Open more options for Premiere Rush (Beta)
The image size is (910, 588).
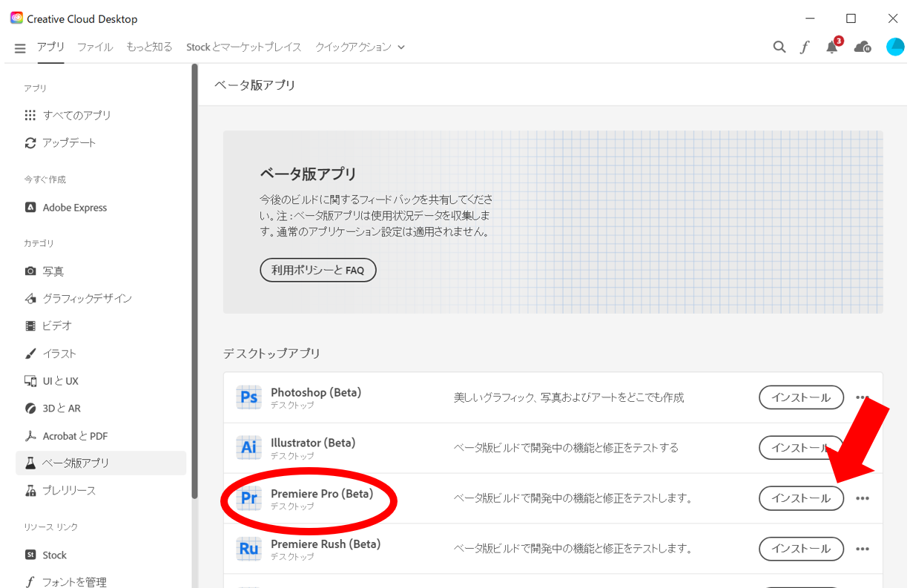point(862,549)
